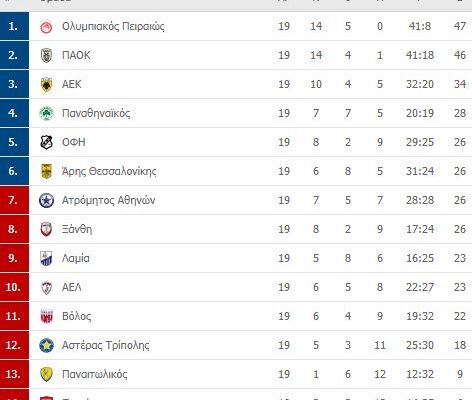Click the Ξάνθη club crest
Screen dimensions: 472x400
pos(46,229)
